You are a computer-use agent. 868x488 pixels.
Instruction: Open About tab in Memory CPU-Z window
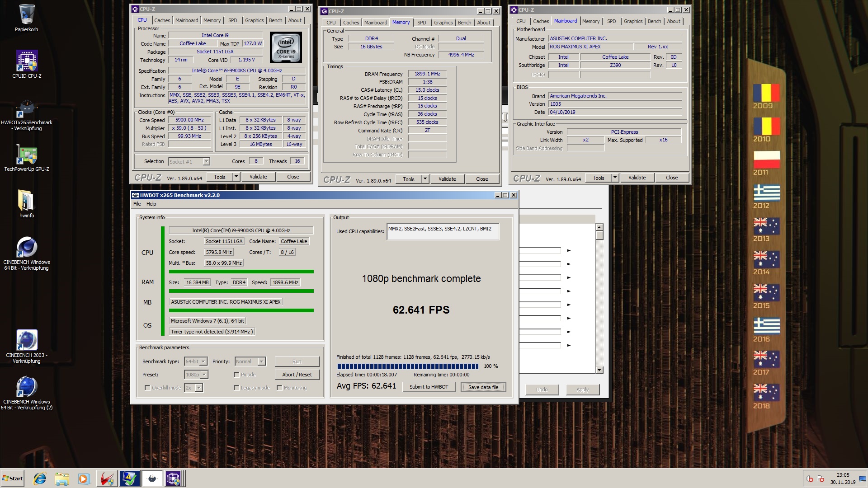pos(484,23)
